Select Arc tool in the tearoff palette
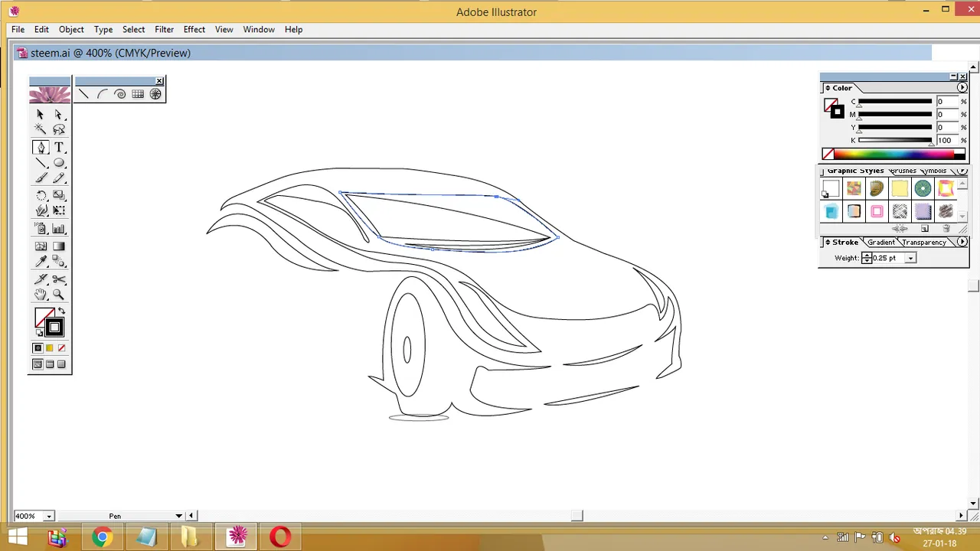980x551 pixels. (102, 94)
